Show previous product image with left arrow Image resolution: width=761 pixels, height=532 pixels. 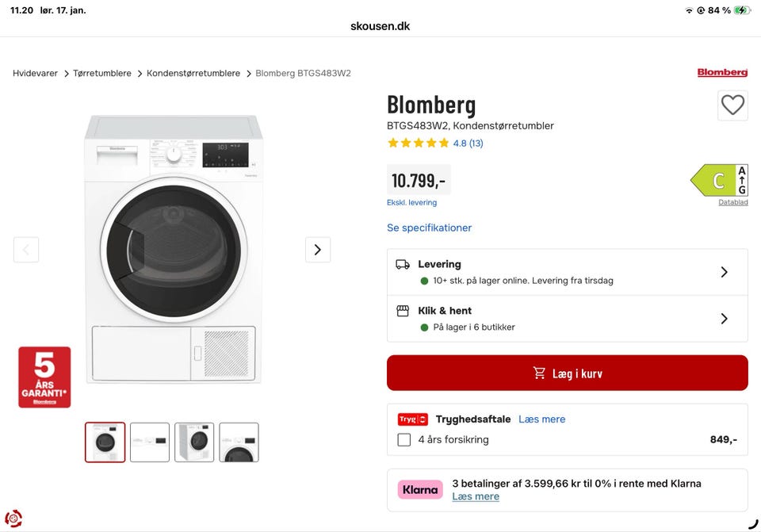[26, 250]
